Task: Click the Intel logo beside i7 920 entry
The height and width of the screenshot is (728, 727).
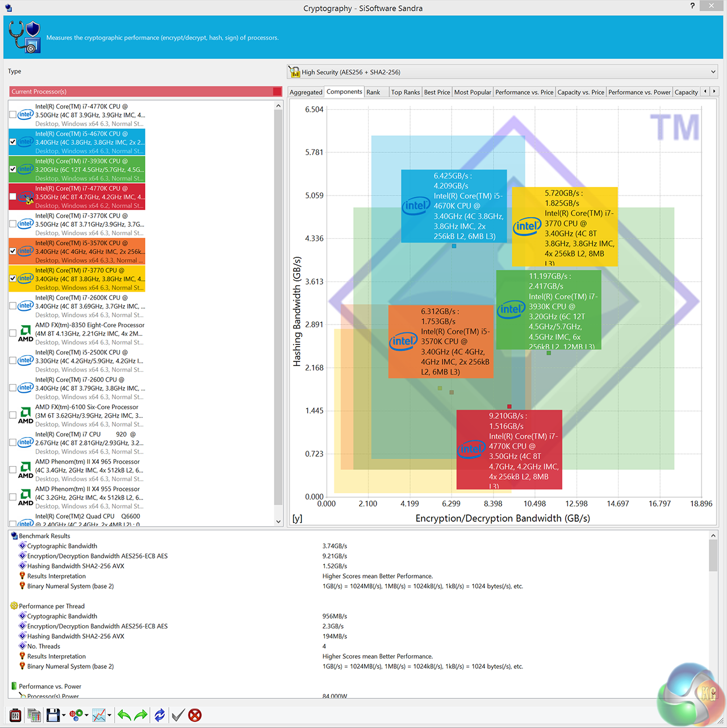Action: point(26,442)
